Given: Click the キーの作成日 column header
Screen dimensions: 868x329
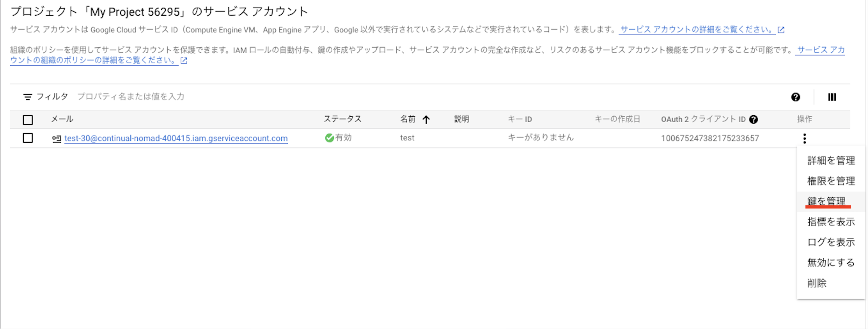Looking at the screenshot, I should (x=617, y=119).
